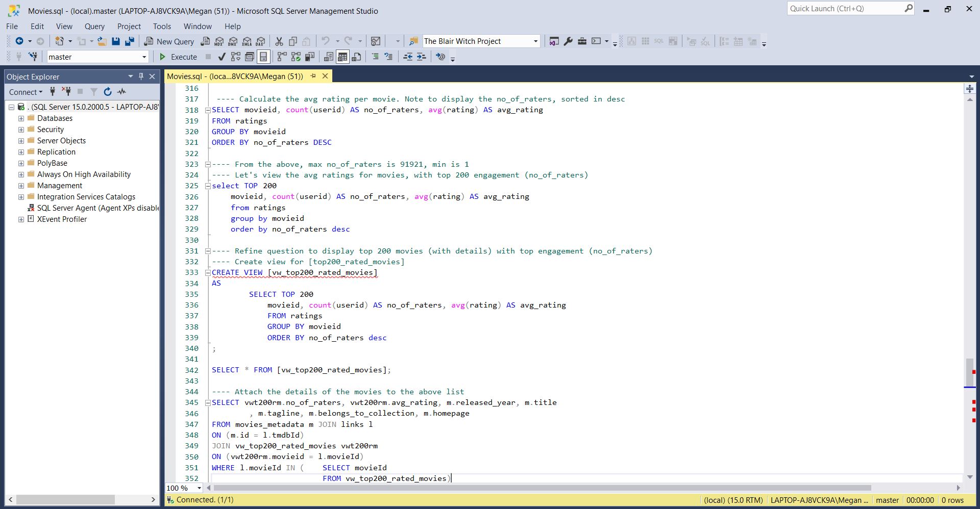Open the Blair Witch Project search dropdown
Viewport: 980px width, 509px height.
tap(535, 41)
